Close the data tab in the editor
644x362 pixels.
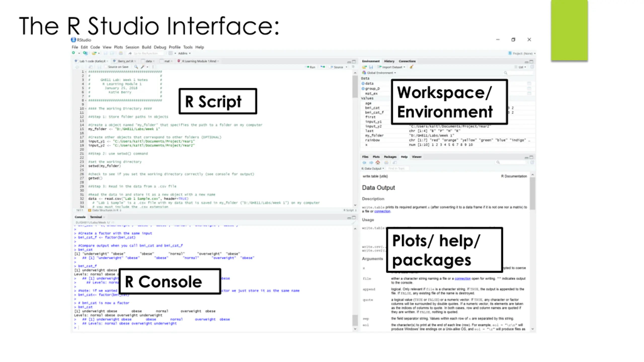(153, 61)
